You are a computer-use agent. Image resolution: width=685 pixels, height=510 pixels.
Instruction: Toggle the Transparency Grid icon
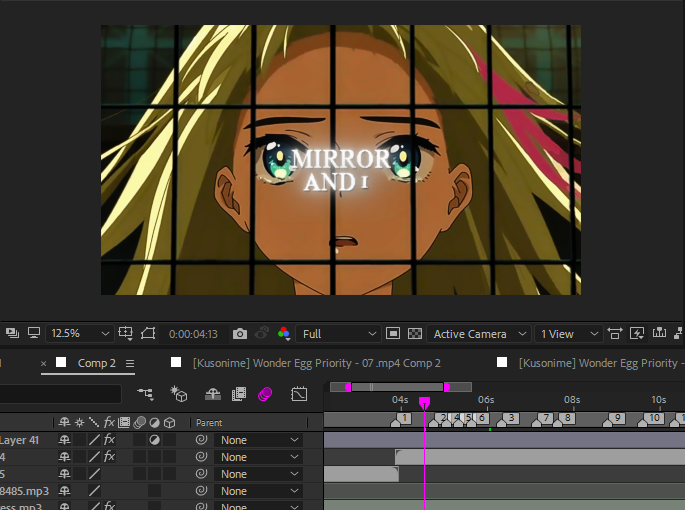coord(415,334)
